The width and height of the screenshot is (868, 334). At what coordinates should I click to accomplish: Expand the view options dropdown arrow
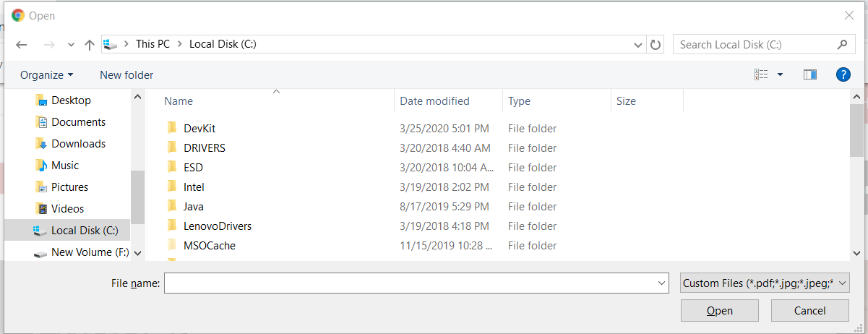point(780,74)
